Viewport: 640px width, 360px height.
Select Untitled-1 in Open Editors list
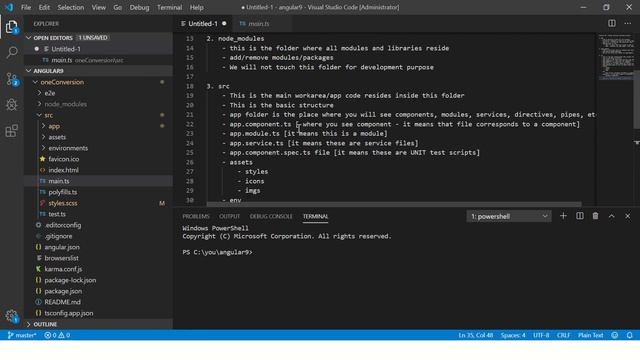(98, 49)
